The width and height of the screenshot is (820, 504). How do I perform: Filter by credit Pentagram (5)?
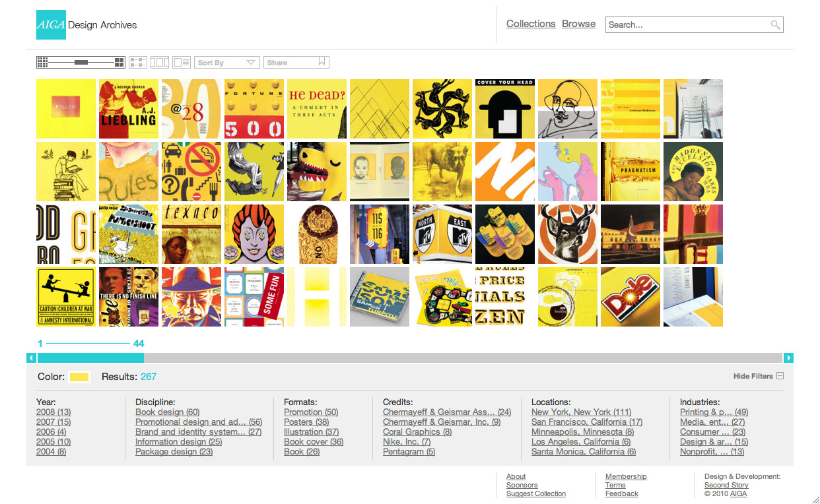[x=409, y=452]
